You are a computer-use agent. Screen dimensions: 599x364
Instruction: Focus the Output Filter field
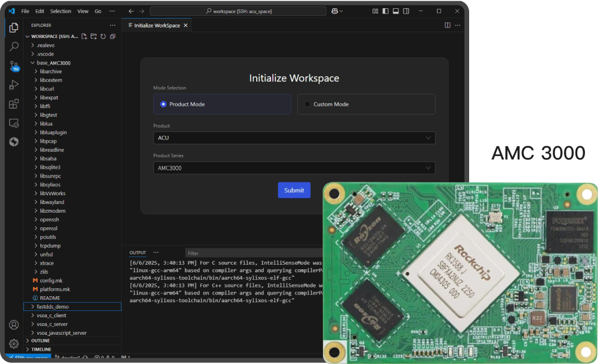point(254,253)
